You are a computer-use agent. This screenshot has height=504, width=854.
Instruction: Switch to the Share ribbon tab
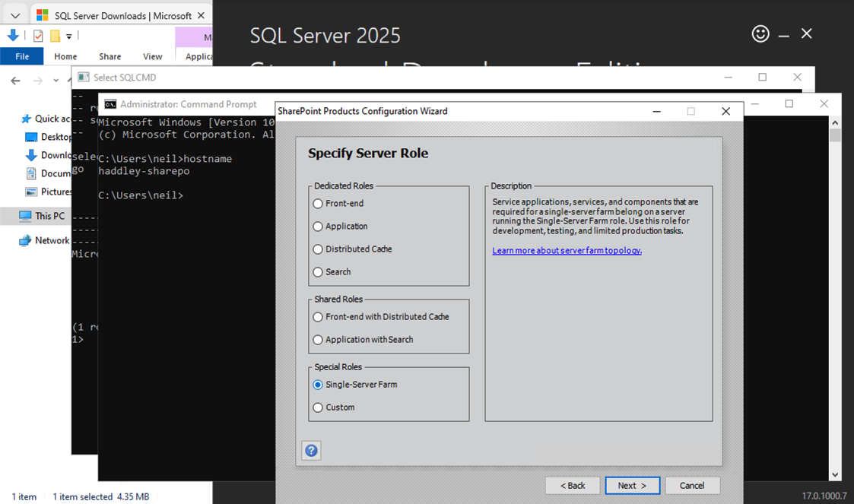[110, 56]
